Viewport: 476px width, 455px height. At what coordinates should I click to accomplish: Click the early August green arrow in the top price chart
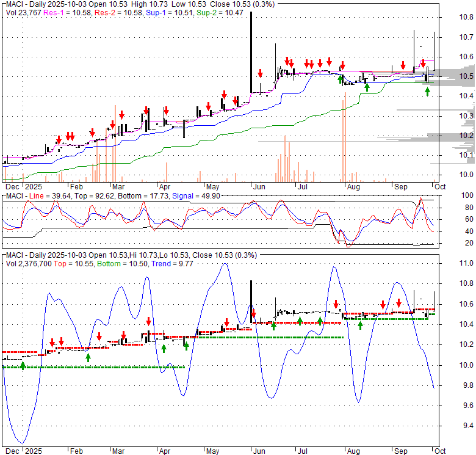pyautogui.click(x=367, y=87)
